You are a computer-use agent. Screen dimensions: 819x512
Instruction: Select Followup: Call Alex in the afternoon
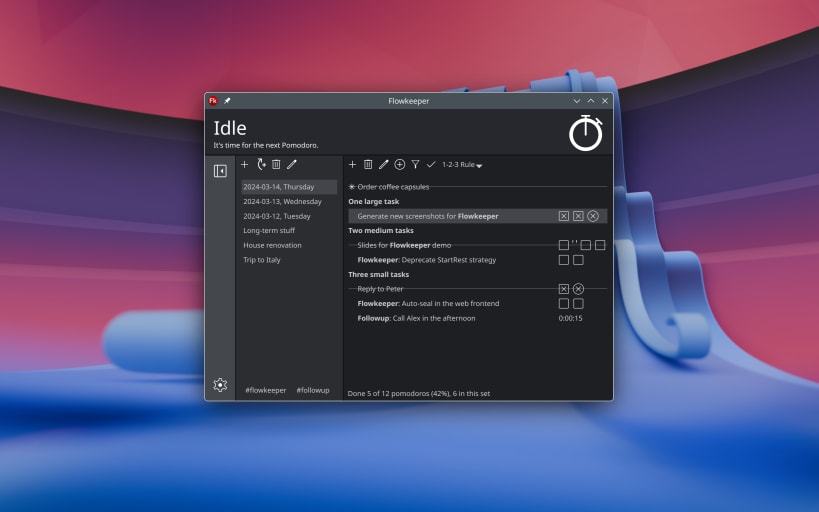tap(478, 318)
